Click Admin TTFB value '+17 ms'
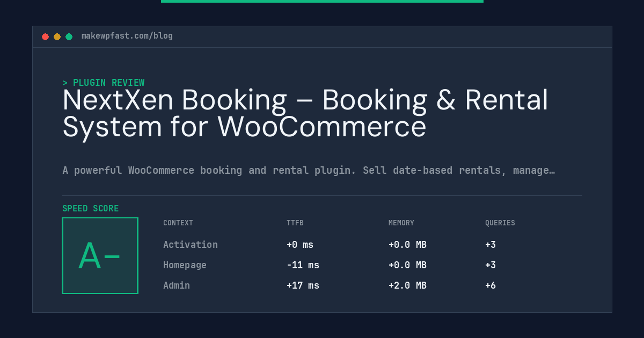The image size is (644, 338). click(x=303, y=285)
